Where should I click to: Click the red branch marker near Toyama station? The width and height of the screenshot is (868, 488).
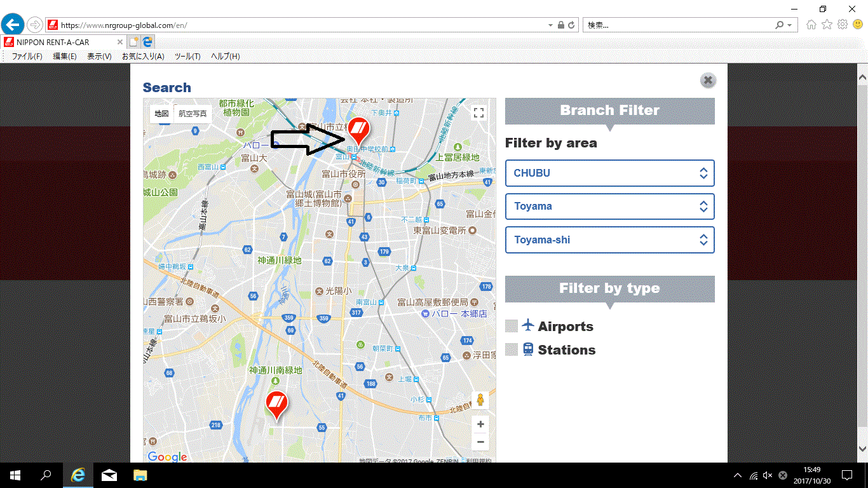tap(359, 132)
